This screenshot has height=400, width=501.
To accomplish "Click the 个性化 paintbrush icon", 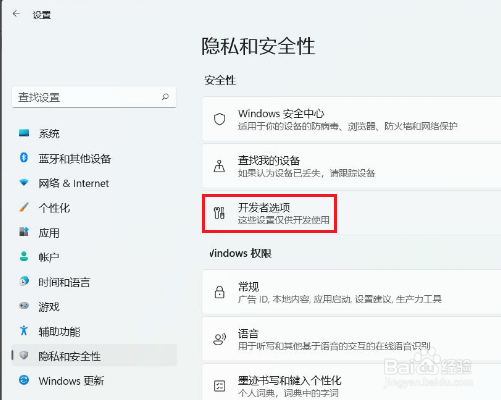I will 24,207.
